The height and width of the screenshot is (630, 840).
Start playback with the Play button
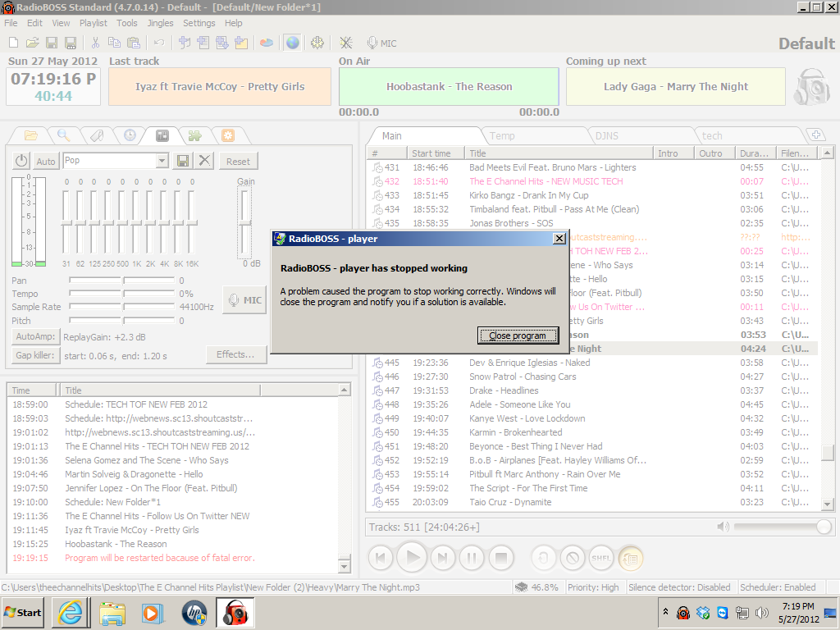pos(412,558)
